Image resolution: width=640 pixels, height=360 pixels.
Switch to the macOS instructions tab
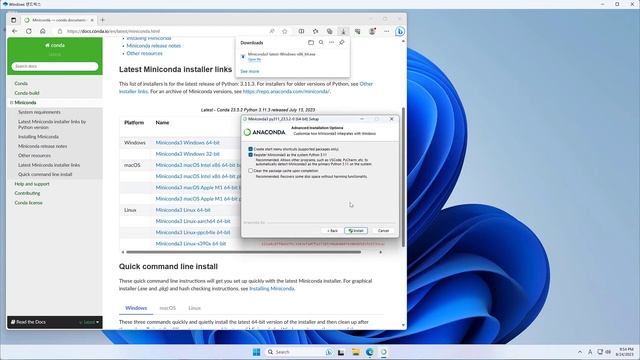click(167, 308)
